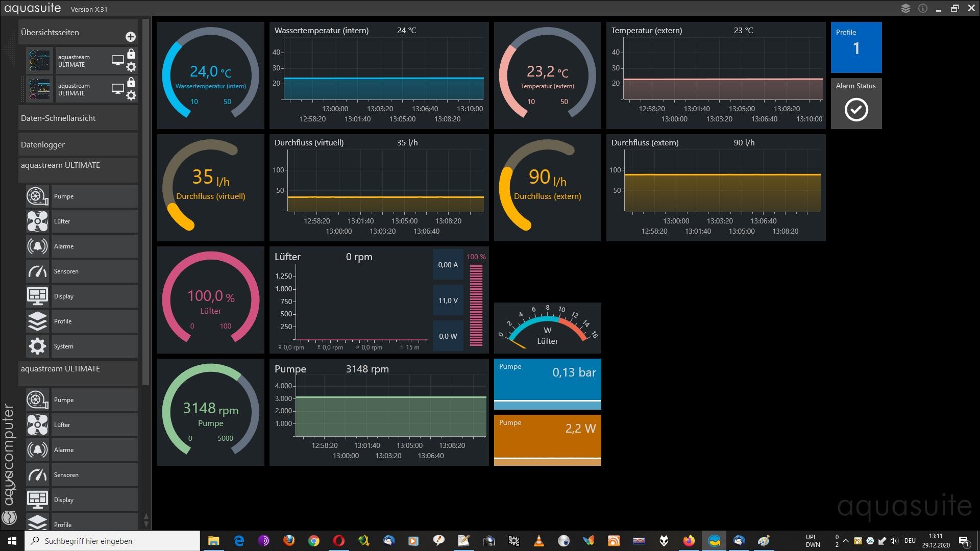Open settings gear of first aquastream overview page
Screen dimensions: 980x551
pyautogui.click(x=131, y=67)
